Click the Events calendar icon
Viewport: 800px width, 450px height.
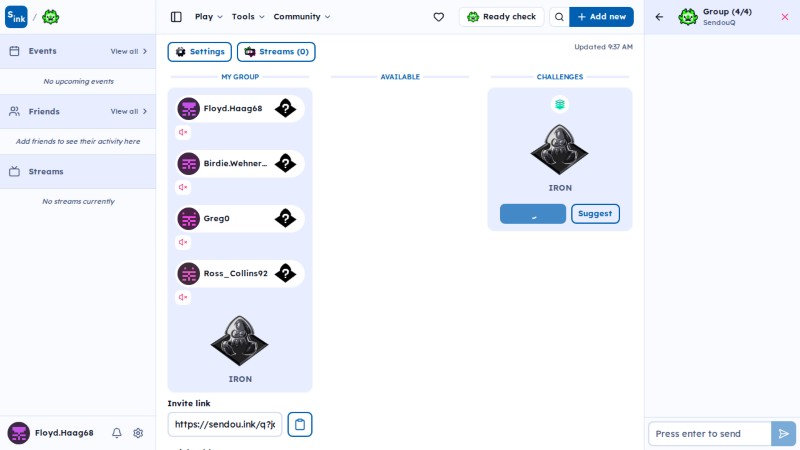[x=14, y=51]
